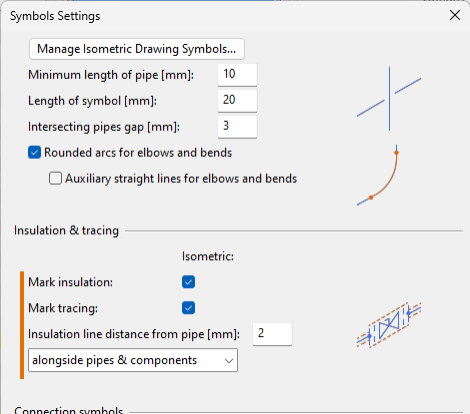Screen dimensions: 470x414
Task: Click the Insulation & tracing section header
Action: (66, 230)
